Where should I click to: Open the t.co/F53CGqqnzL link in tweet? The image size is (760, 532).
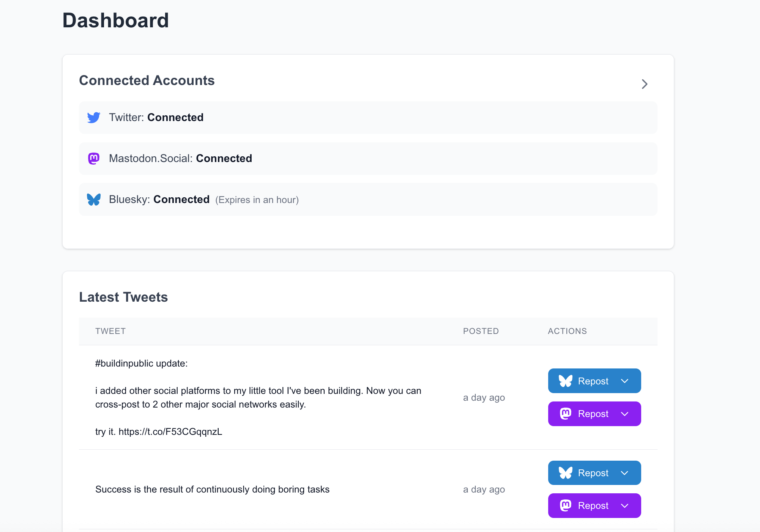click(x=170, y=432)
